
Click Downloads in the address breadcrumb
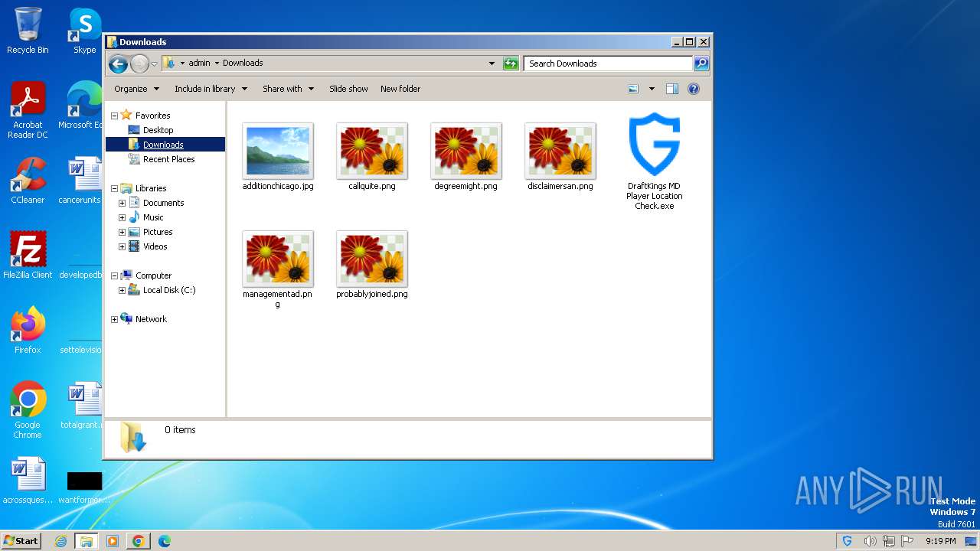(x=243, y=64)
